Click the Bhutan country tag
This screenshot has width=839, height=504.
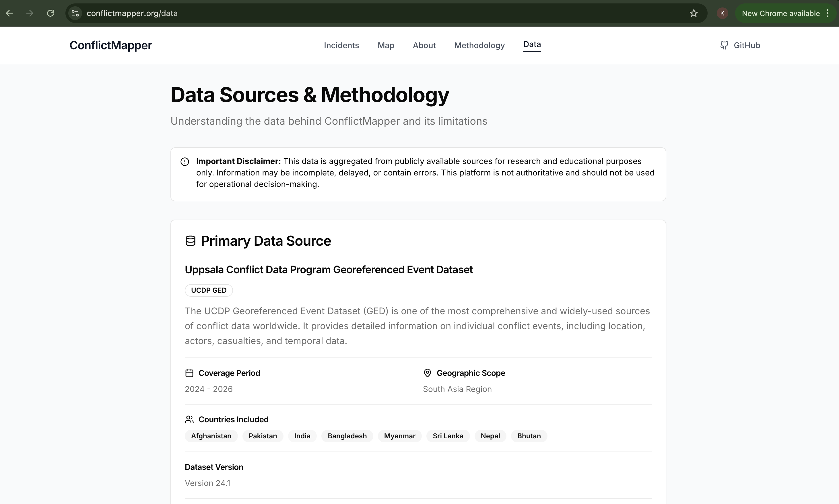[529, 436]
